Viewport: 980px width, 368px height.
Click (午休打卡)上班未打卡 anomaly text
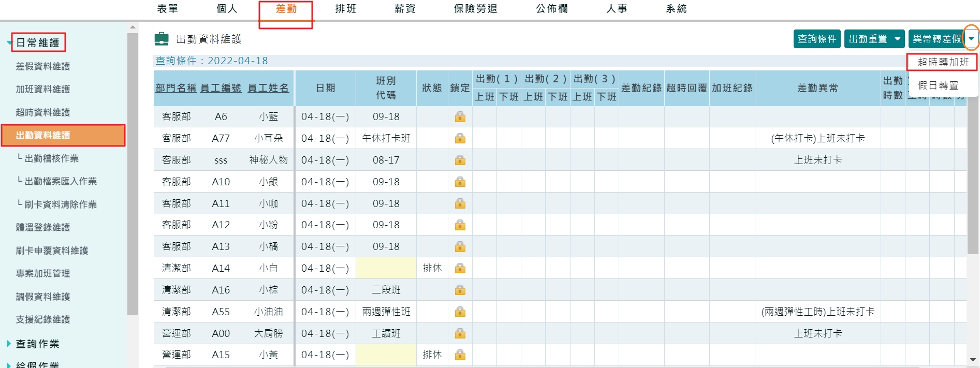point(818,138)
